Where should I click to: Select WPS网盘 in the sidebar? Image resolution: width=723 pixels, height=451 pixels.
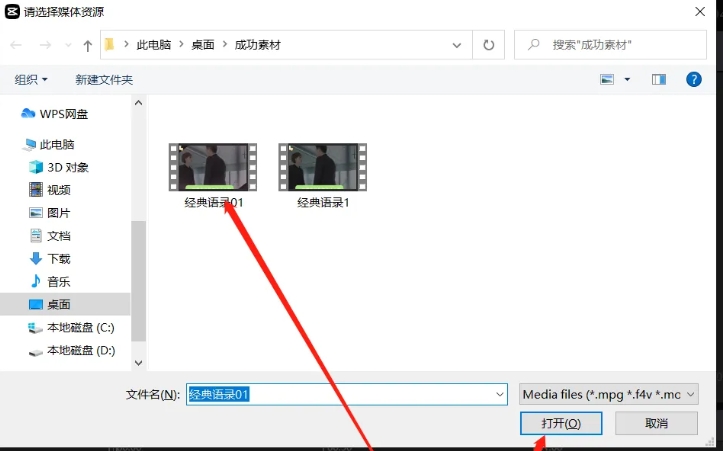coord(54,114)
